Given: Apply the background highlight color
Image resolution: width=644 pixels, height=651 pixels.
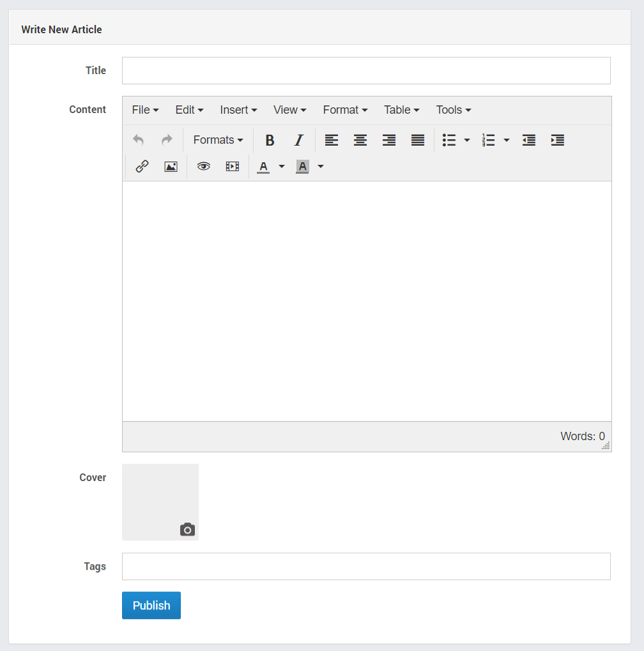Looking at the screenshot, I should pos(302,167).
